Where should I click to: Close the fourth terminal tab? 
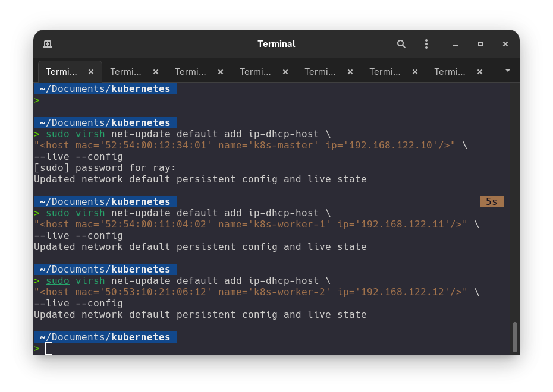tap(285, 72)
